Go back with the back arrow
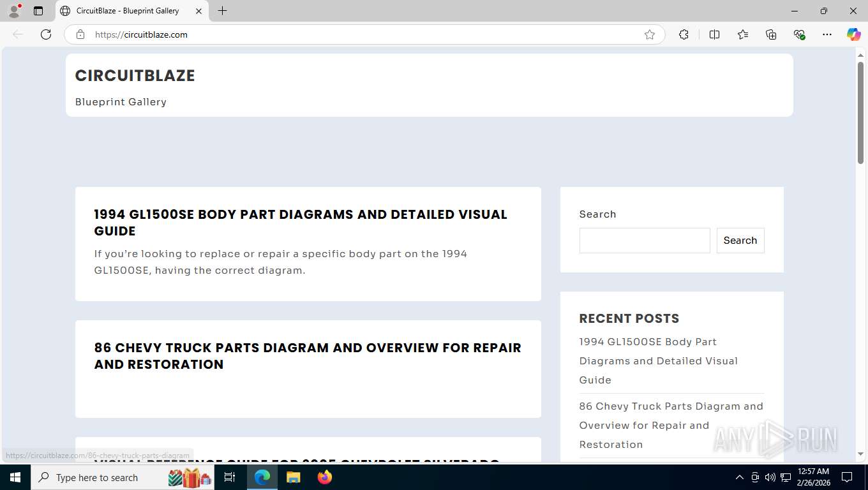868x490 pixels. (x=18, y=34)
